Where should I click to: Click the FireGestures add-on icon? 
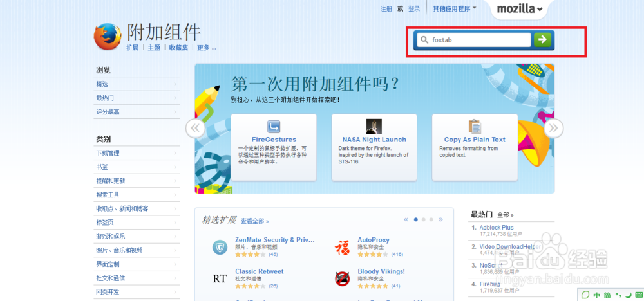274,127
